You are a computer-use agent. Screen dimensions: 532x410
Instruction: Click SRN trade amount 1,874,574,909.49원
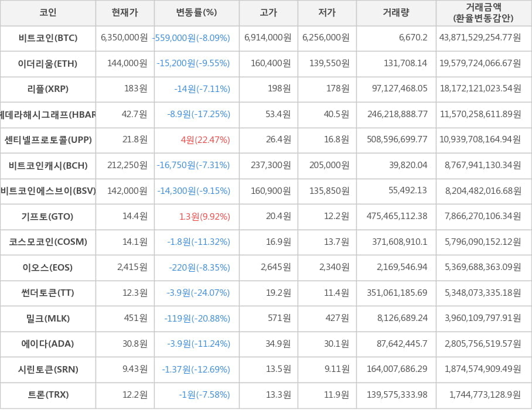coord(483,369)
